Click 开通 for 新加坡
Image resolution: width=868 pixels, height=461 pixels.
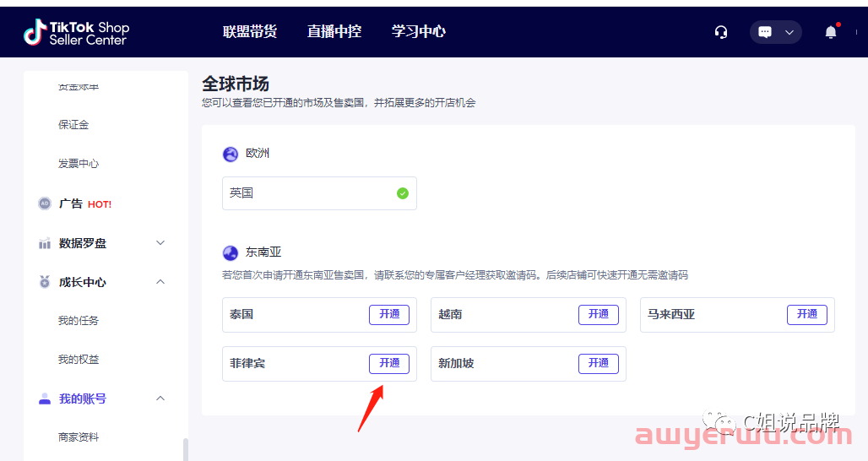tap(599, 363)
